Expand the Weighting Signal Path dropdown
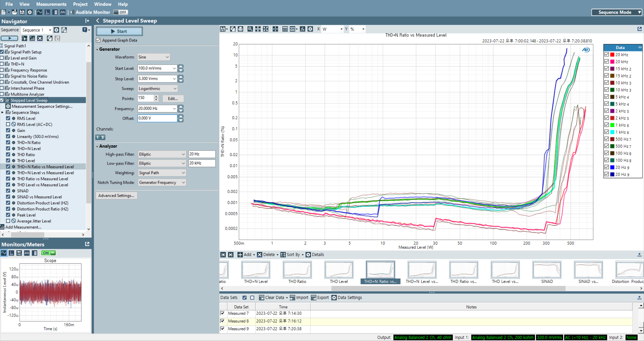The image size is (644, 341). click(x=162, y=173)
